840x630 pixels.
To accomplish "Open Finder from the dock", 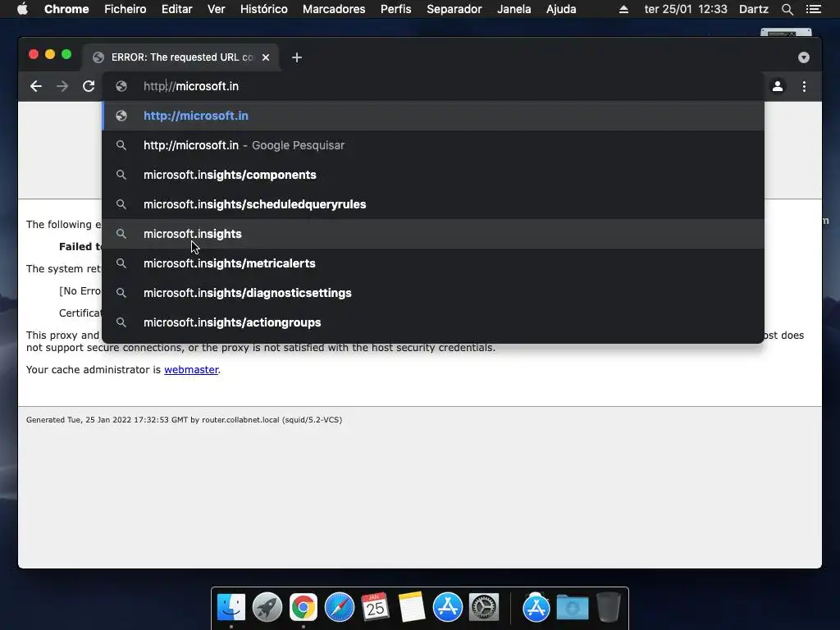I will [231, 608].
